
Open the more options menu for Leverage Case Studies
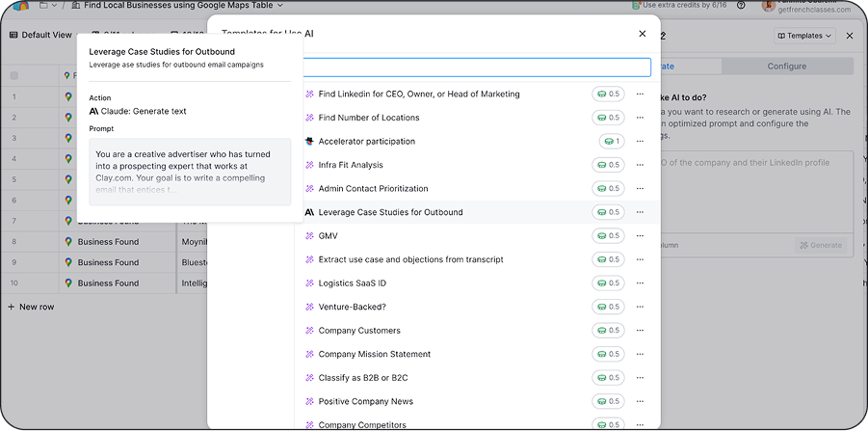coord(640,212)
